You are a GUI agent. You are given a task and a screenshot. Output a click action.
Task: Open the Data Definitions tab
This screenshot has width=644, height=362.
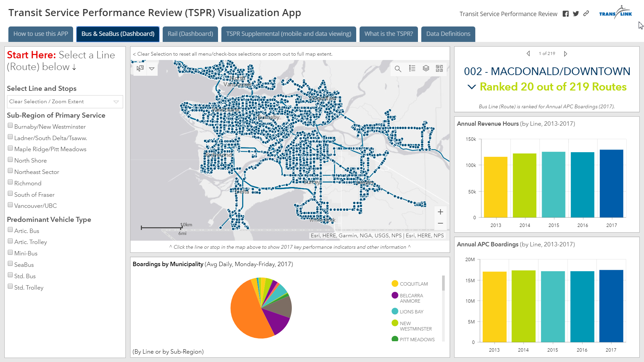click(x=448, y=34)
